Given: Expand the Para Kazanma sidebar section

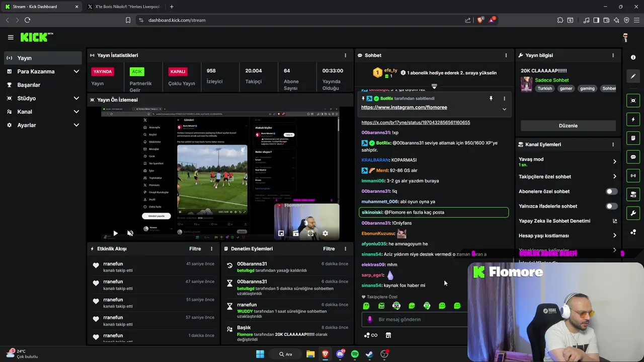Looking at the screenshot, I should [76, 71].
